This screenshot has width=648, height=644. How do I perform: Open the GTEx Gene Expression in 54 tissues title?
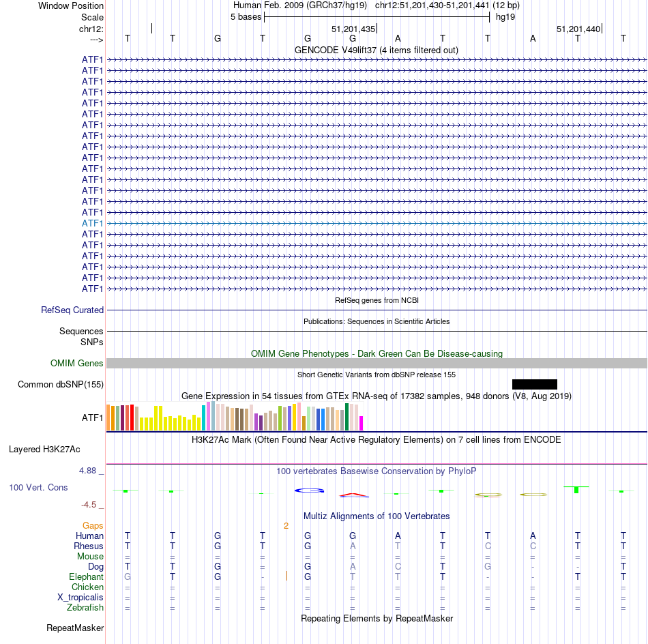tap(377, 396)
